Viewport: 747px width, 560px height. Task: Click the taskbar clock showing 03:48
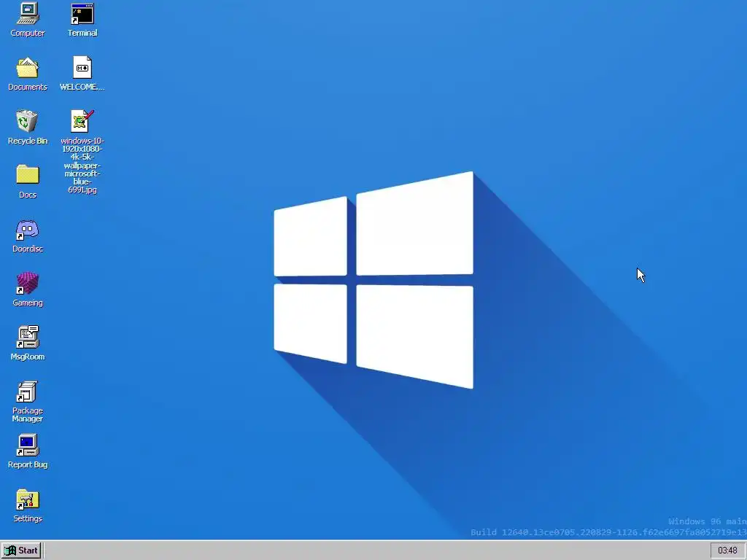(727, 551)
